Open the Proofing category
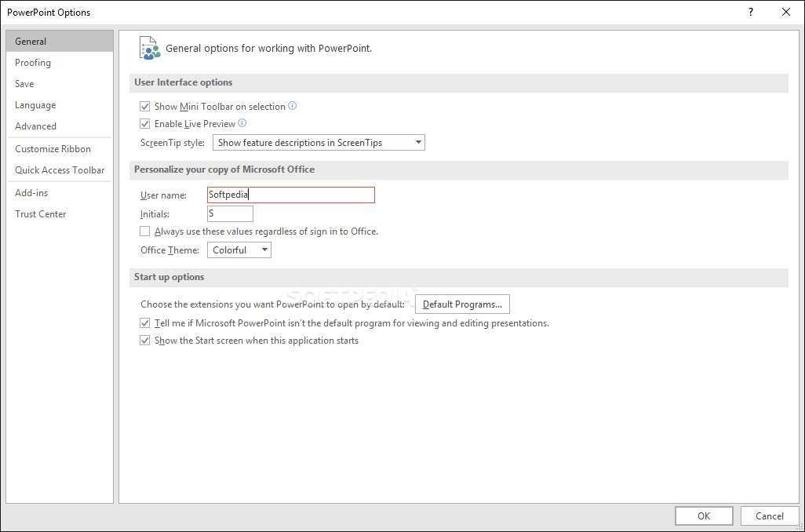Image resolution: width=805 pixels, height=532 pixels. pyautogui.click(x=60, y=63)
